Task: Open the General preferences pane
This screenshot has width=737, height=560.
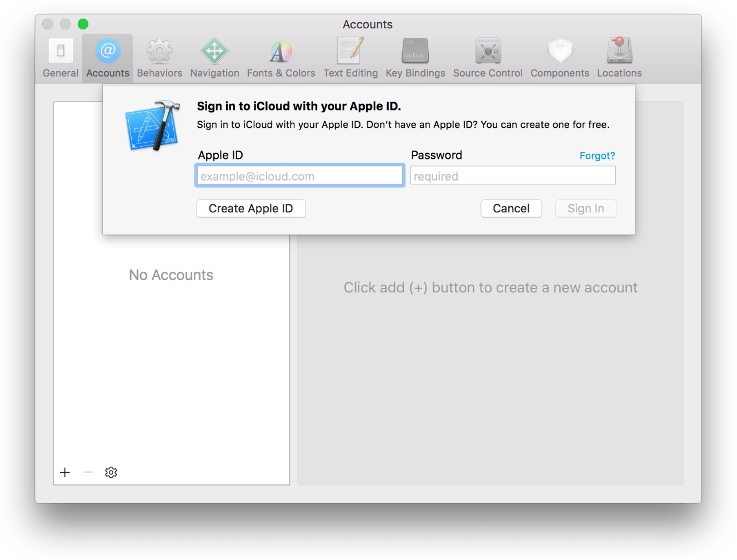Action: tap(60, 56)
